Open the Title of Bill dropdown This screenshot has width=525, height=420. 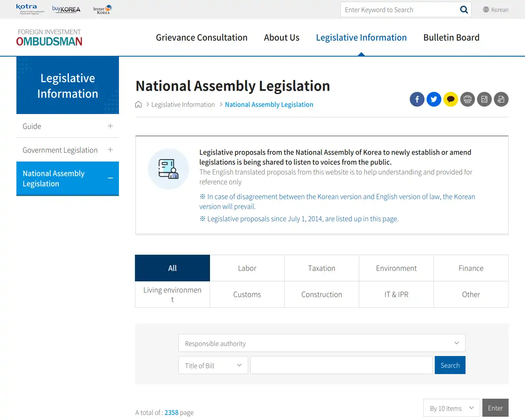(213, 365)
